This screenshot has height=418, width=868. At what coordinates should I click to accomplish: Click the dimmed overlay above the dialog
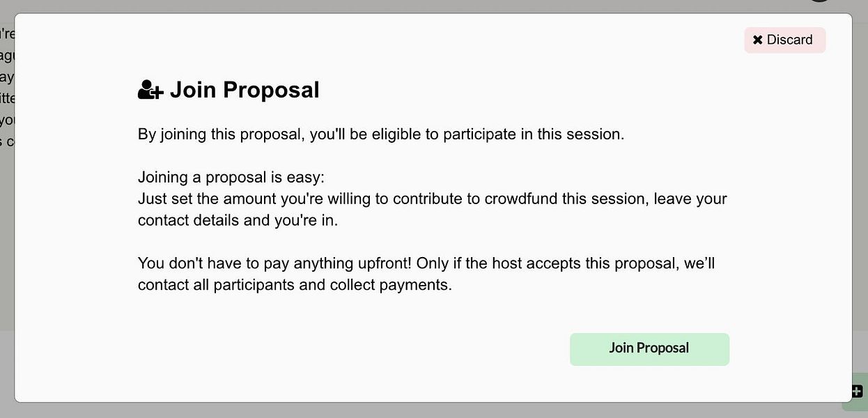[418, 6]
